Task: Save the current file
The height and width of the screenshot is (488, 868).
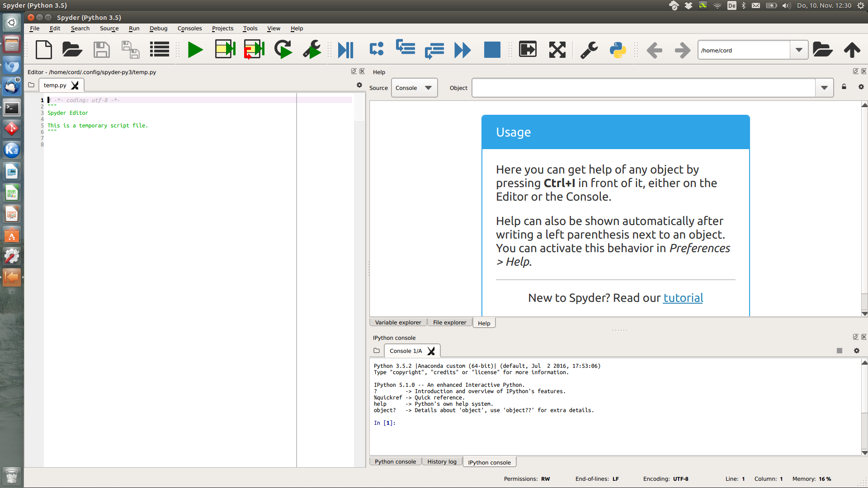Action: [x=101, y=50]
